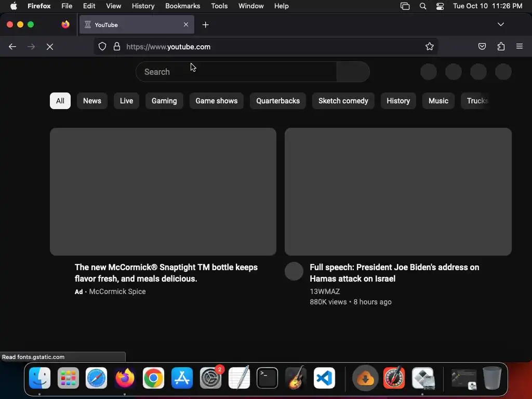Open Google Chrome from the Dock

click(153, 378)
